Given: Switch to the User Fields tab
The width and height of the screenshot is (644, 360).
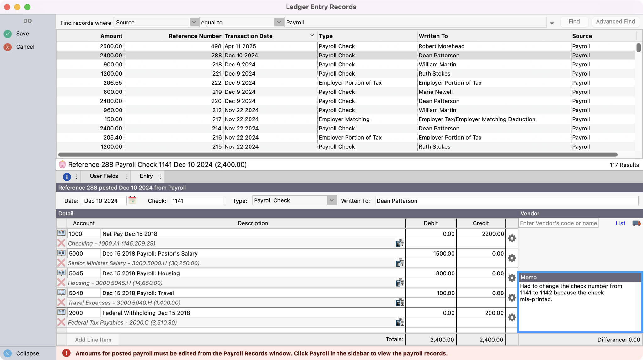Looking at the screenshot, I should point(104,176).
